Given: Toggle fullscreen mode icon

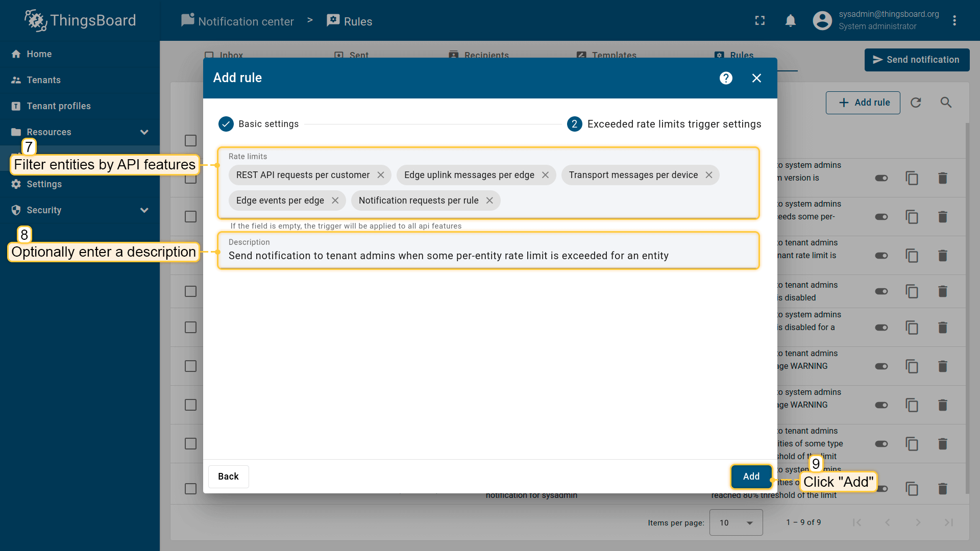Looking at the screenshot, I should pyautogui.click(x=760, y=21).
